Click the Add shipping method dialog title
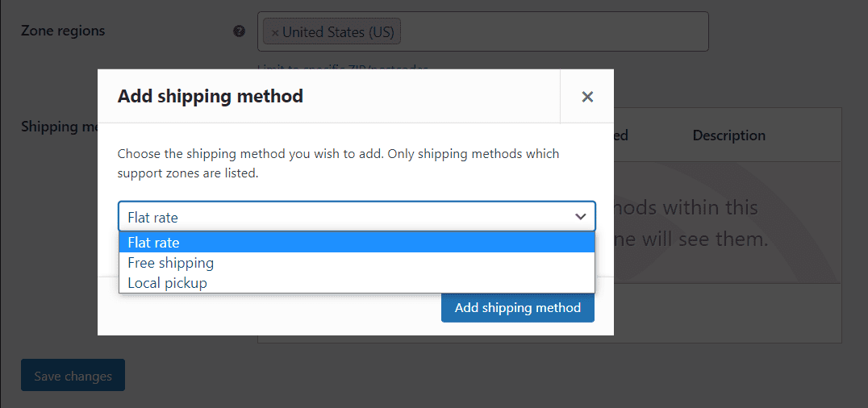The image size is (868, 408). point(211,97)
